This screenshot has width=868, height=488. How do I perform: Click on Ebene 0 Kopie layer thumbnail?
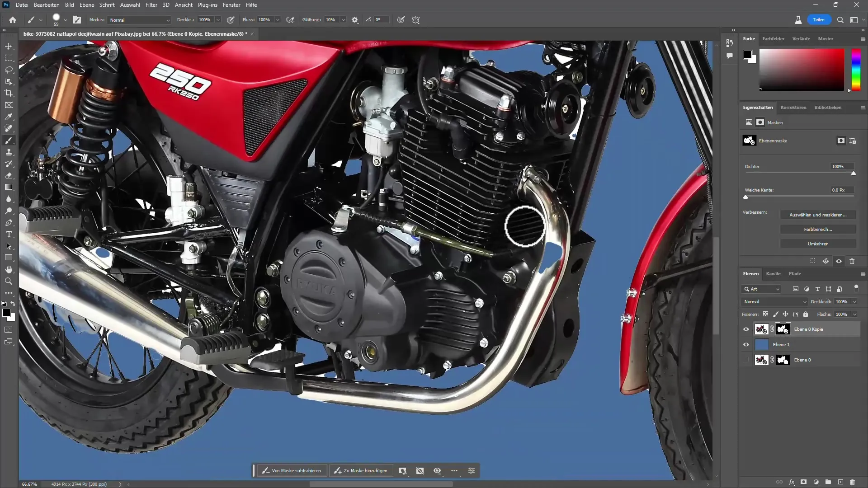coord(761,329)
